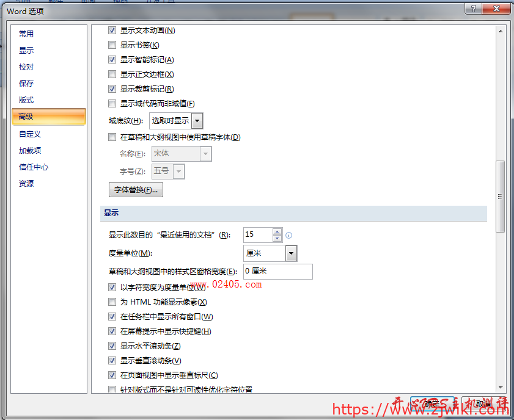Image resolution: width=514 pixels, height=420 pixels.
Task: Uncheck 以字符宽度为度量单位
Action: 112,287
